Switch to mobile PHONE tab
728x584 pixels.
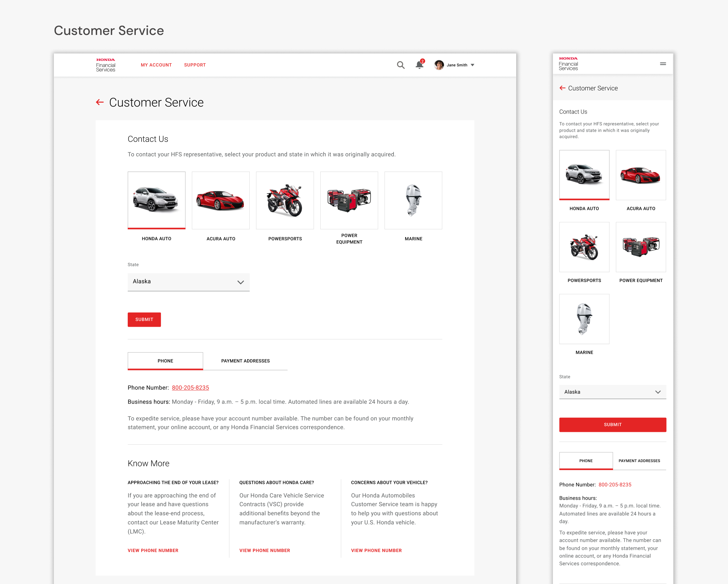(586, 461)
